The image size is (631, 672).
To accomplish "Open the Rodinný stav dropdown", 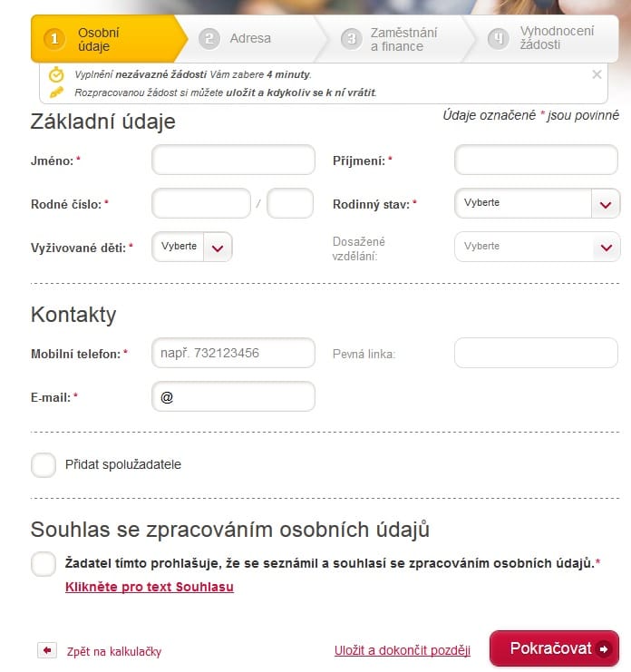I will (x=538, y=203).
